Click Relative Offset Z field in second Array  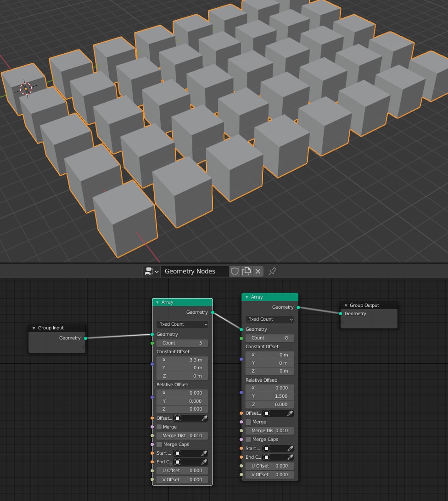[269, 404]
